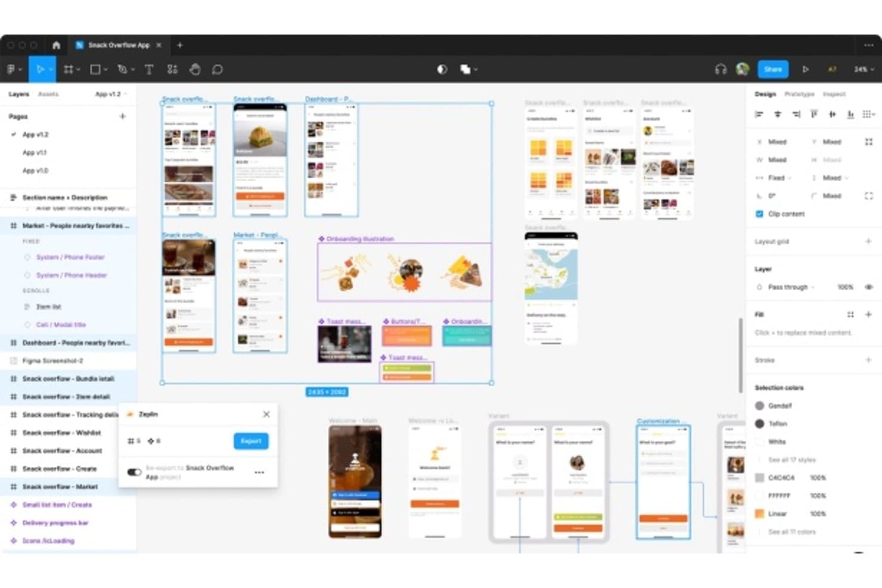This screenshot has height=588, width=882.
Task: Open the Fixed horizontal resizing dropdown
Action: 779,178
